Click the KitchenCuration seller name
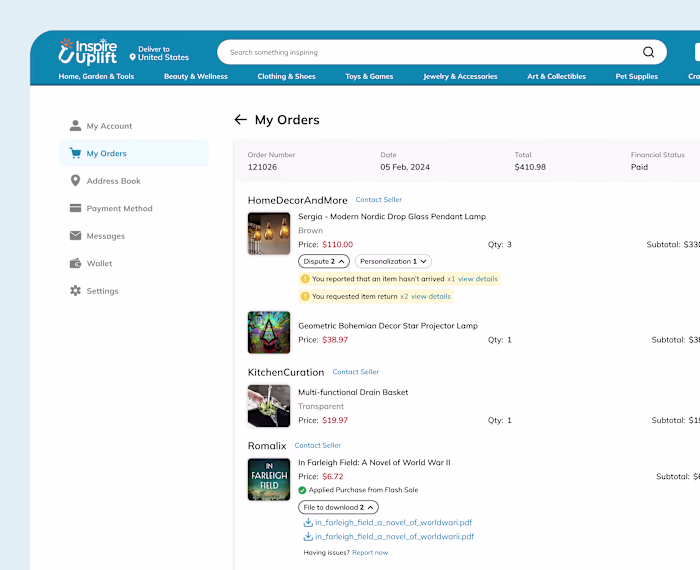700x570 pixels. [x=286, y=372]
